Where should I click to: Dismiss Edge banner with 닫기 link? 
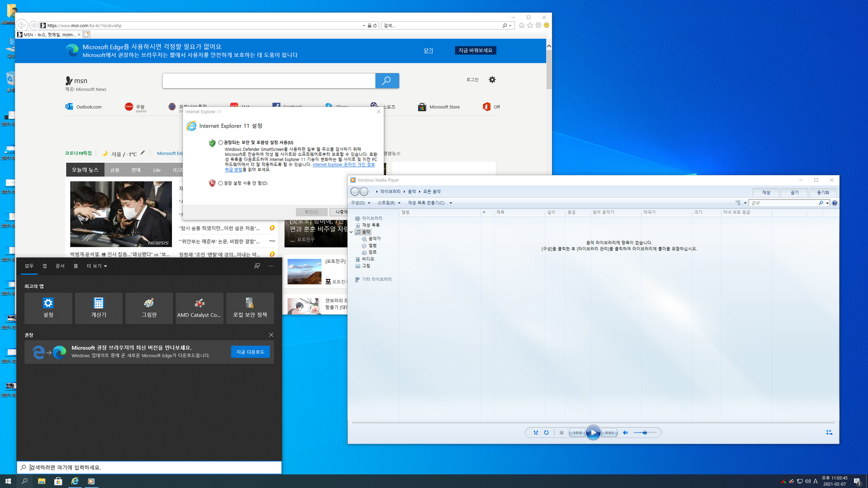(428, 50)
